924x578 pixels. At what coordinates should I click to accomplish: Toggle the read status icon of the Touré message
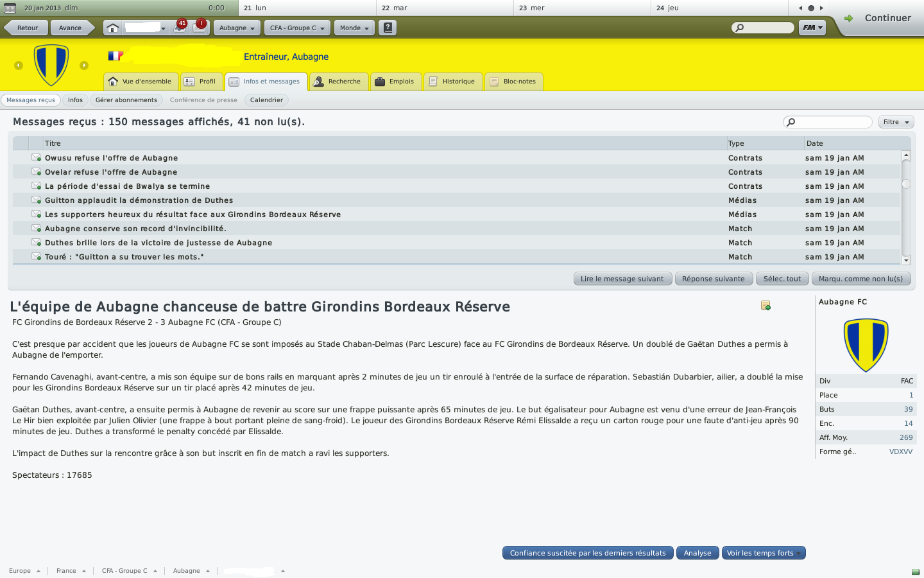click(37, 256)
